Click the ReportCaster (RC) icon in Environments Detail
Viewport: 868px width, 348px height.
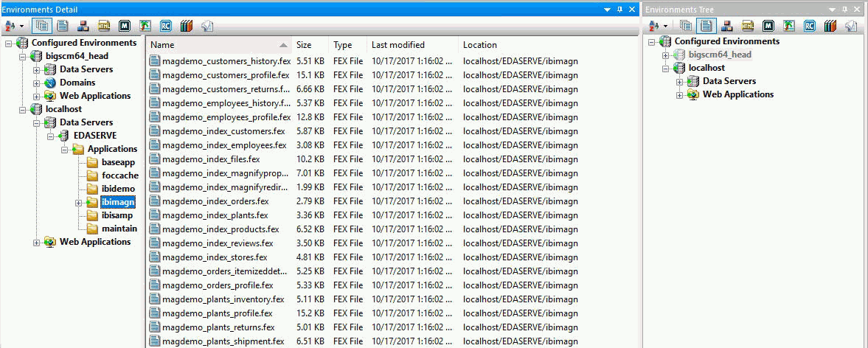(x=166, y=26)
